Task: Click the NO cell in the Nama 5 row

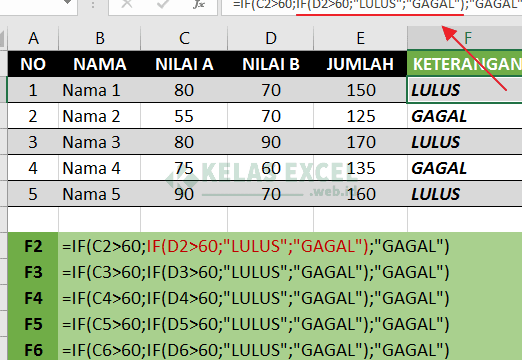Action: [33, 194]
